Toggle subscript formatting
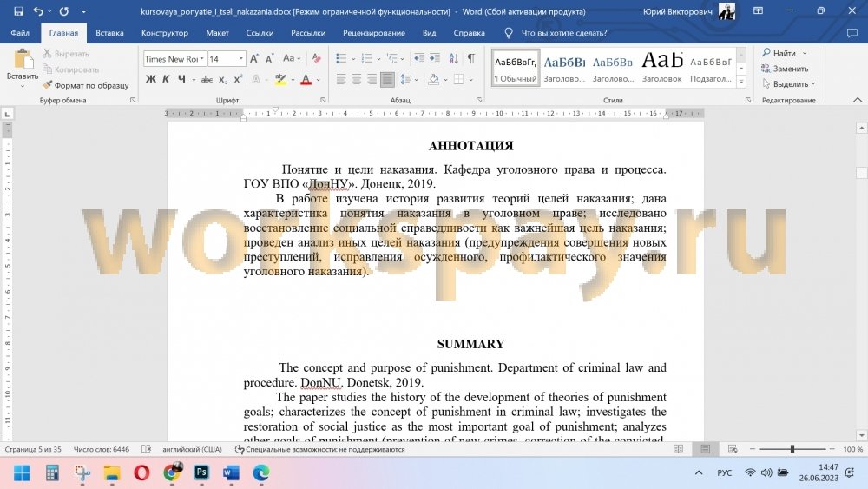 click(x=222, y=80)
